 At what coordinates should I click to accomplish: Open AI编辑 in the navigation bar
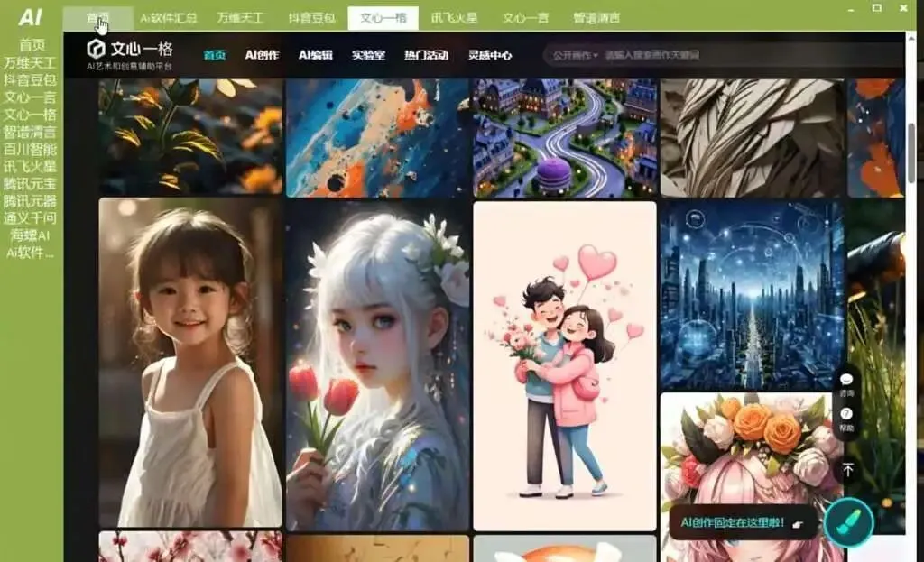315,55
